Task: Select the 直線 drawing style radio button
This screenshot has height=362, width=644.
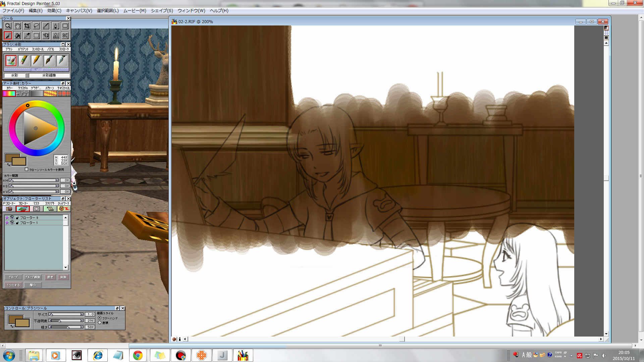Action: click(100, 322)
